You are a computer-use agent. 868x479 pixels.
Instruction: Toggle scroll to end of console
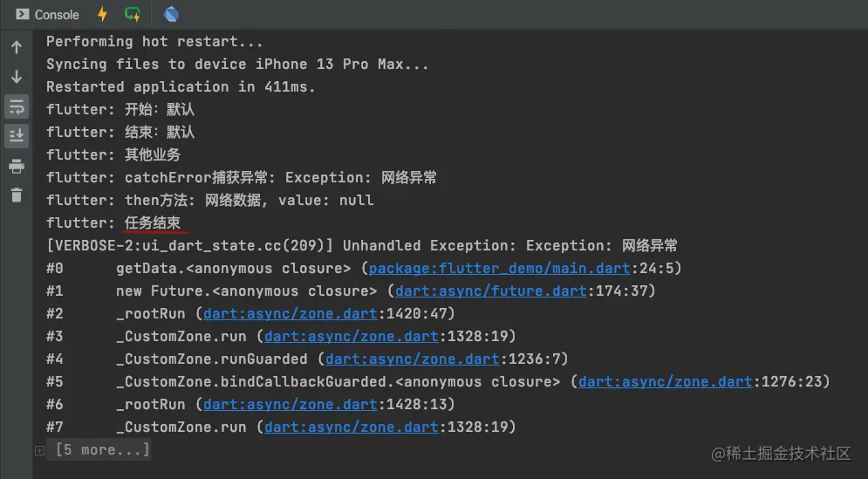[x=17, y=136]
